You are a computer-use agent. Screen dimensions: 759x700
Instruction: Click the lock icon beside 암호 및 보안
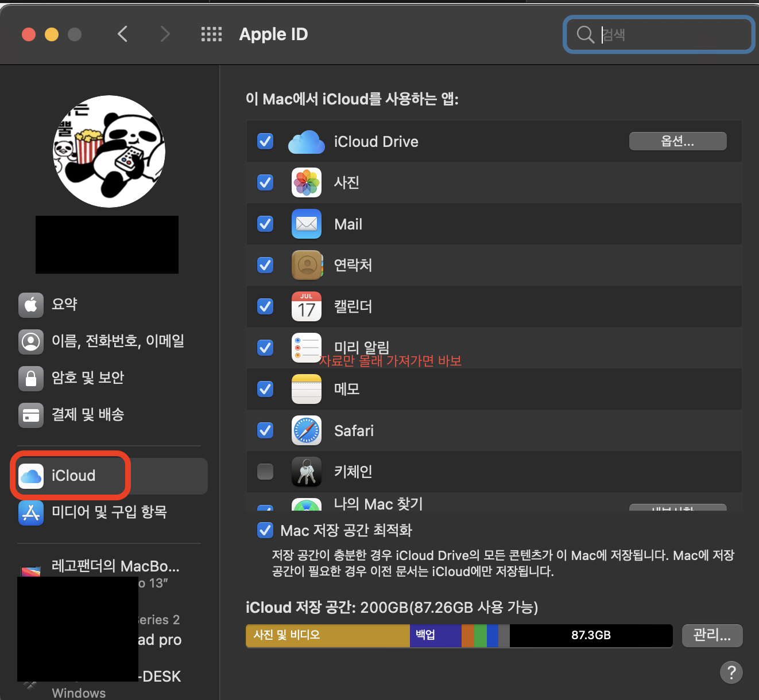tap(31, 378)
